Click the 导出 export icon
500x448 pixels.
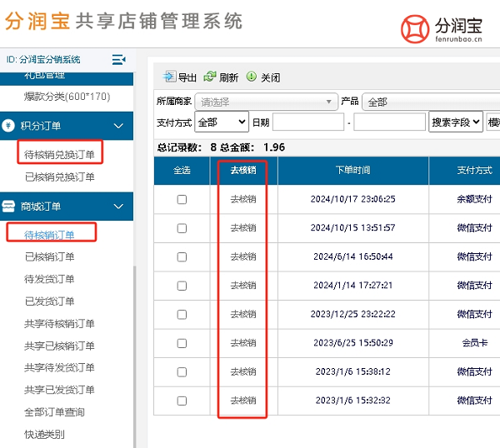[x=169, y=77]
